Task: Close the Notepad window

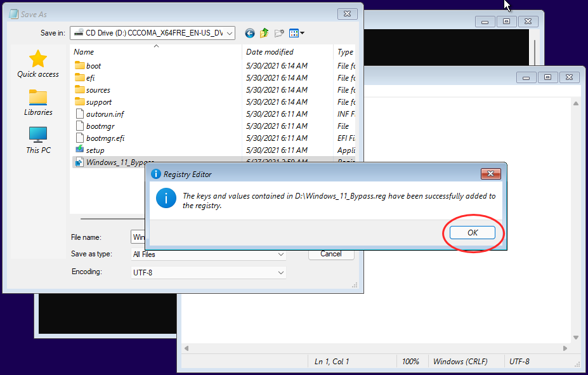Action: coord(569,77)
